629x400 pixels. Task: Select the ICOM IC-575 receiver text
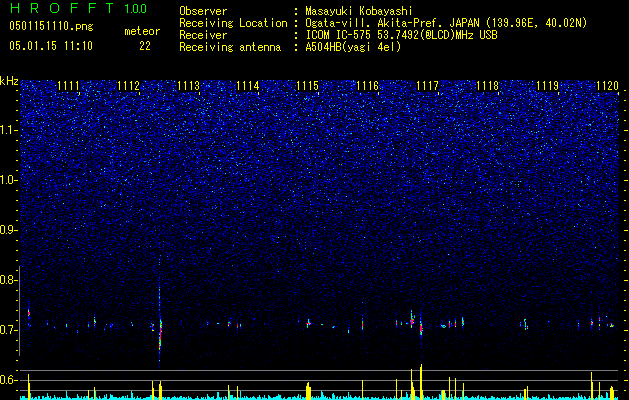point(401,35)
